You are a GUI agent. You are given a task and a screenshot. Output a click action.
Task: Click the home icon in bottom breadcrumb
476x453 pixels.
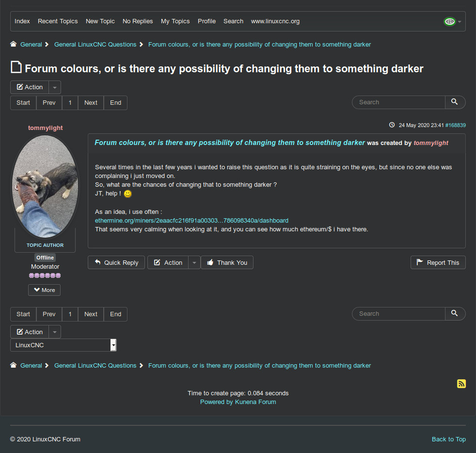[14, 365]
